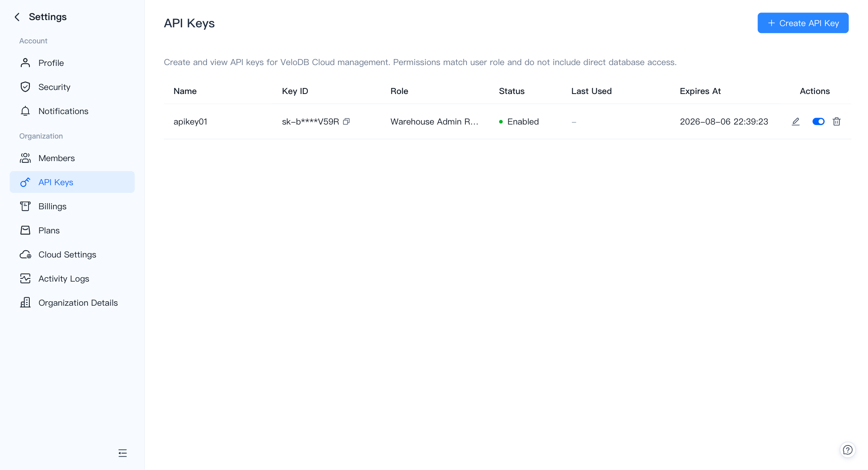Click the Organization Details building icon
868x470 pixels.
25,303
